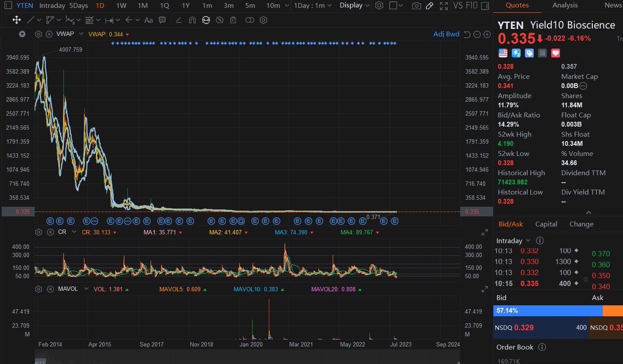Viewport: 623px width, 364px height.
Task: Switch chart to Intraday period
Action: click(x=52, y=6)
